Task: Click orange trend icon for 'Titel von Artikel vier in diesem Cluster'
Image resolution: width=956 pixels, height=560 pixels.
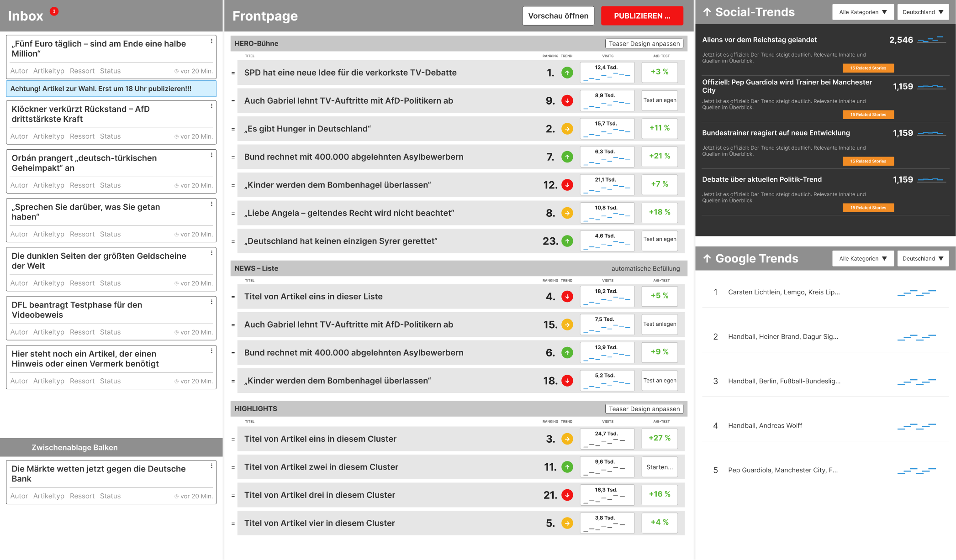Action: [567, 523]
